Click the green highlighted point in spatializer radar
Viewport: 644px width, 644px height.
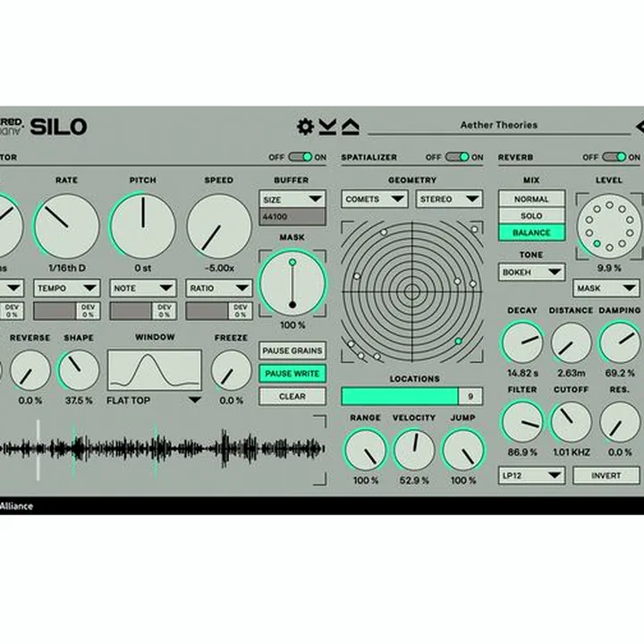tap(458, 341)
